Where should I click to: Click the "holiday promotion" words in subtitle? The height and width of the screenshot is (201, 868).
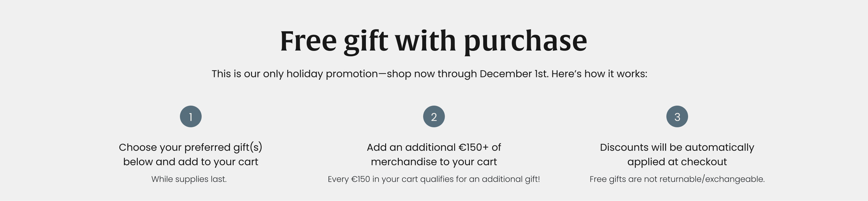(332, 74)
